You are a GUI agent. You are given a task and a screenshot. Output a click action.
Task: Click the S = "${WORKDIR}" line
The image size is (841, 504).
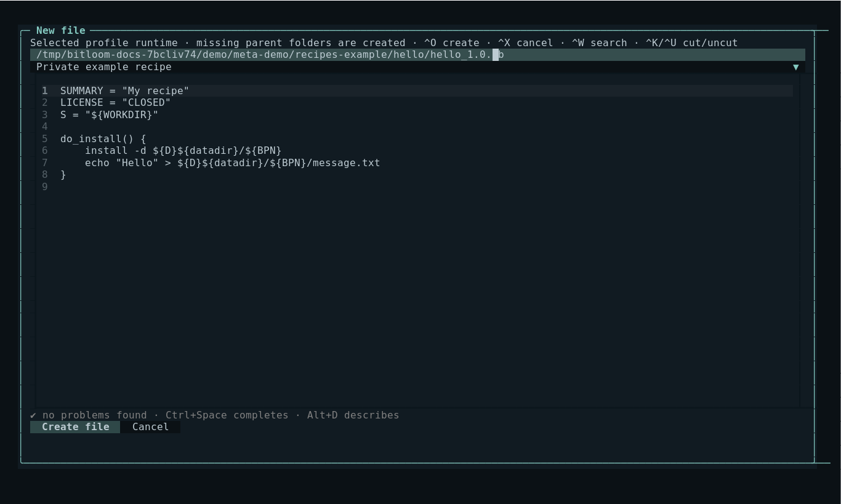point(109,115)
